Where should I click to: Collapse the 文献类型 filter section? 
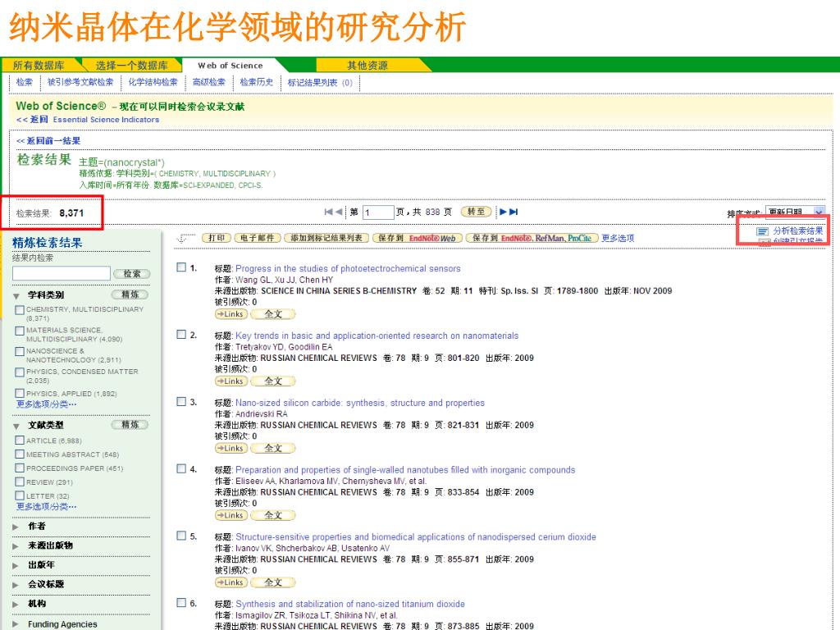coord(16,426)
